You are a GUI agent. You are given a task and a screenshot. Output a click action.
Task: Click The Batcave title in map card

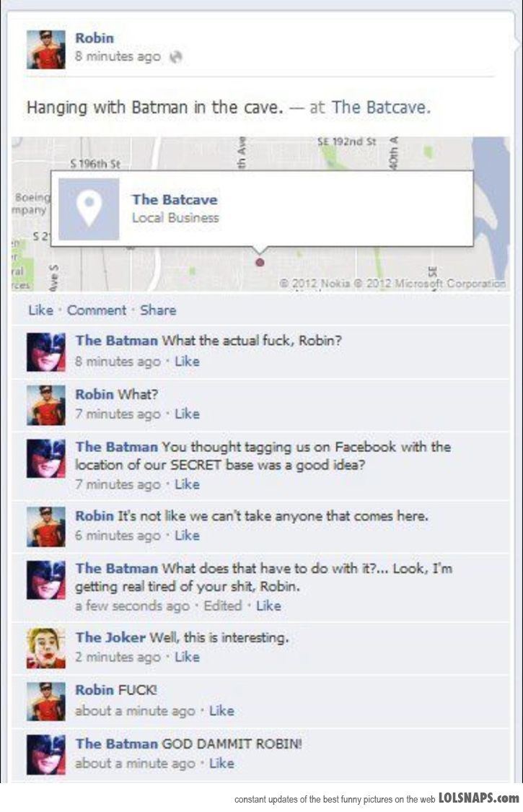(x=175, y=199)
